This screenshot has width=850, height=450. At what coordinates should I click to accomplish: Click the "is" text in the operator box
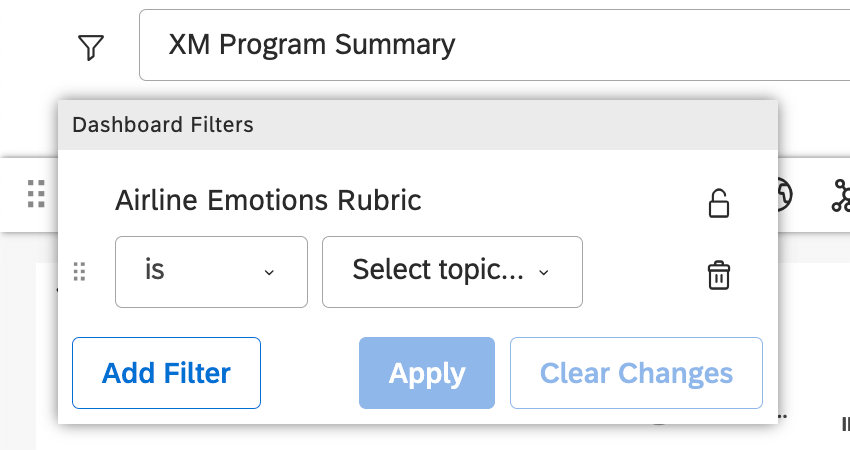(x=154, y=270)
